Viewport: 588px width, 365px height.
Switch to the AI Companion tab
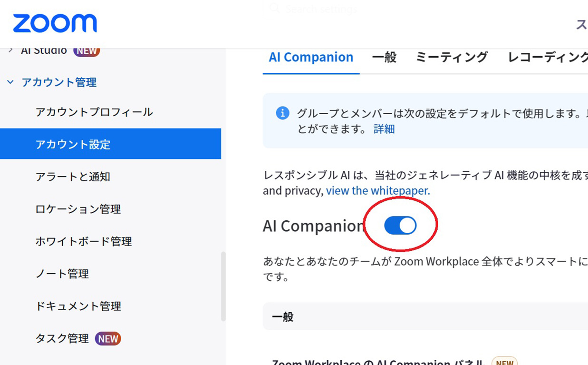pyautogui.click(x=311, y=57)
